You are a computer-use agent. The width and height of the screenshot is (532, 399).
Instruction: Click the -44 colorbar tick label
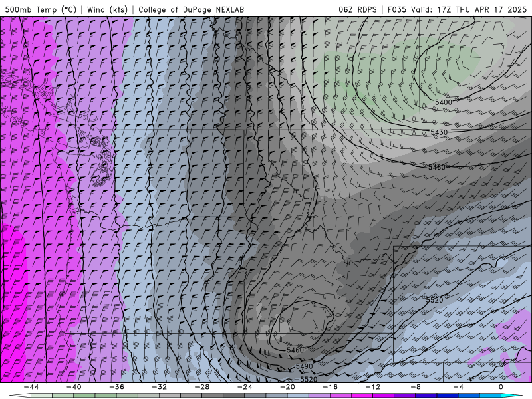tap(31, 387)
